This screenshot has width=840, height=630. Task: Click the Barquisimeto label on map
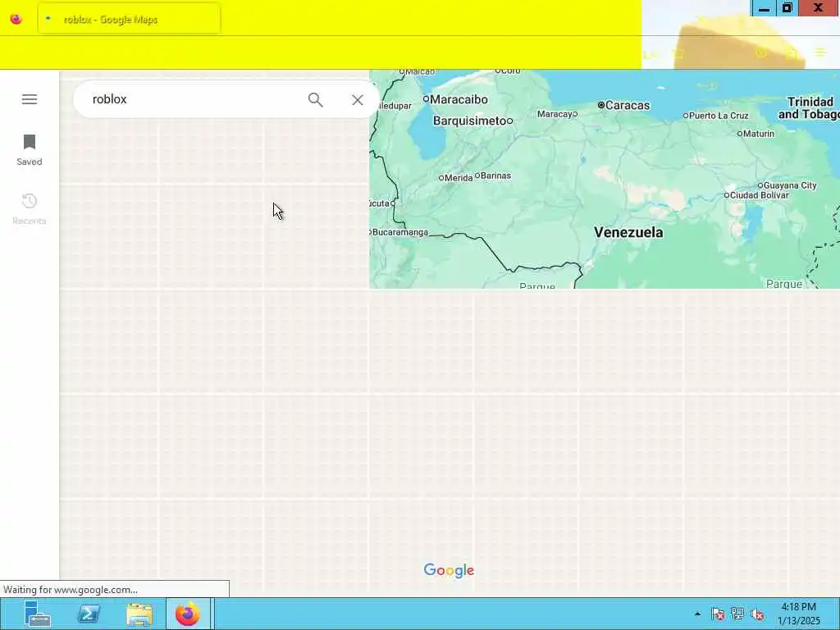click(469, 121)
